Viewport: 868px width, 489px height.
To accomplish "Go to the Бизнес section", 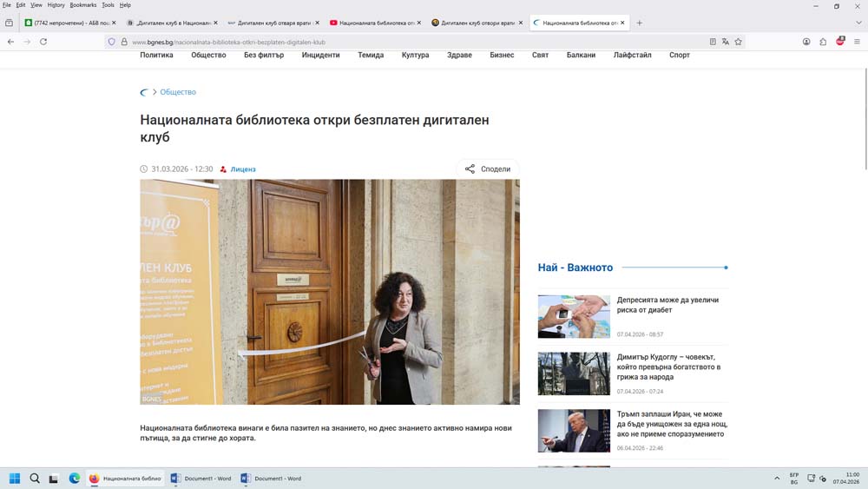I will tap(502, 55).
